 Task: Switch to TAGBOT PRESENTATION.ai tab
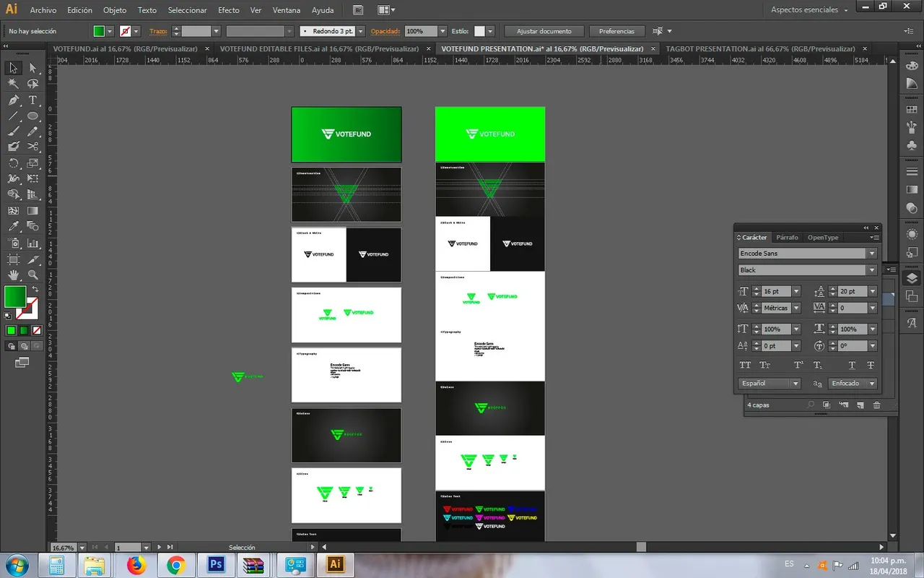760,48
